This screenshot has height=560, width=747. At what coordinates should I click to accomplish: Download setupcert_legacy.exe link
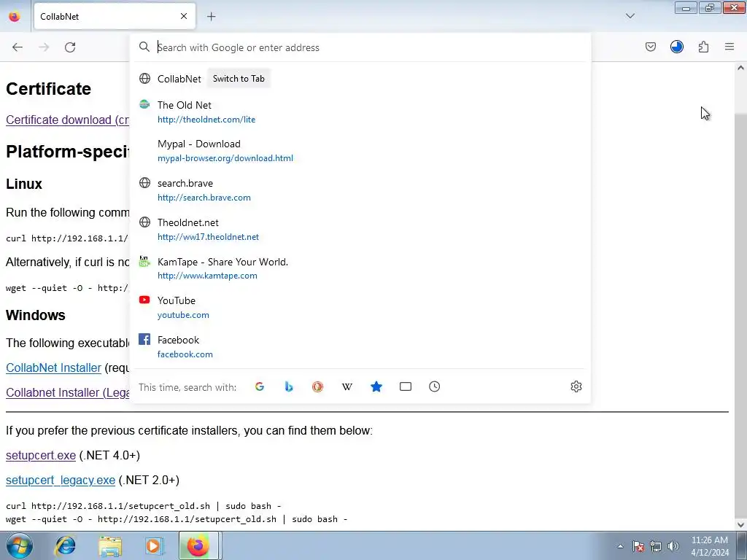tap(61, 480)
